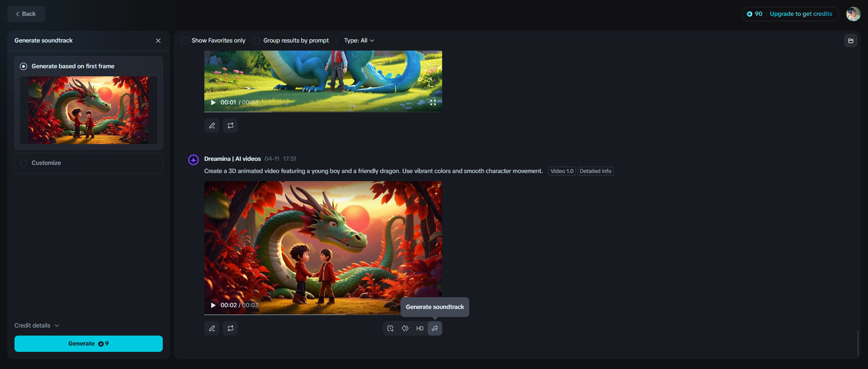
Task: Play the red dragon video
Action: tap(213, 305)
